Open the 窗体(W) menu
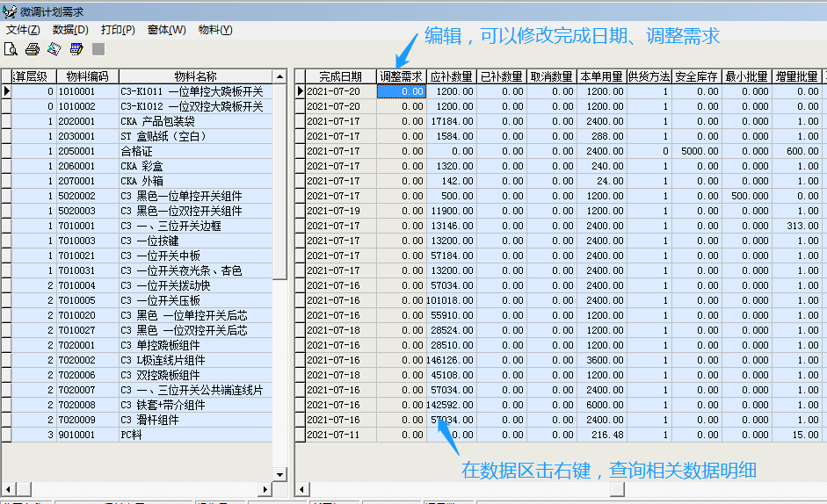This screenshot has height=504, width=827. pyautogui.click(x=167, y=30)
